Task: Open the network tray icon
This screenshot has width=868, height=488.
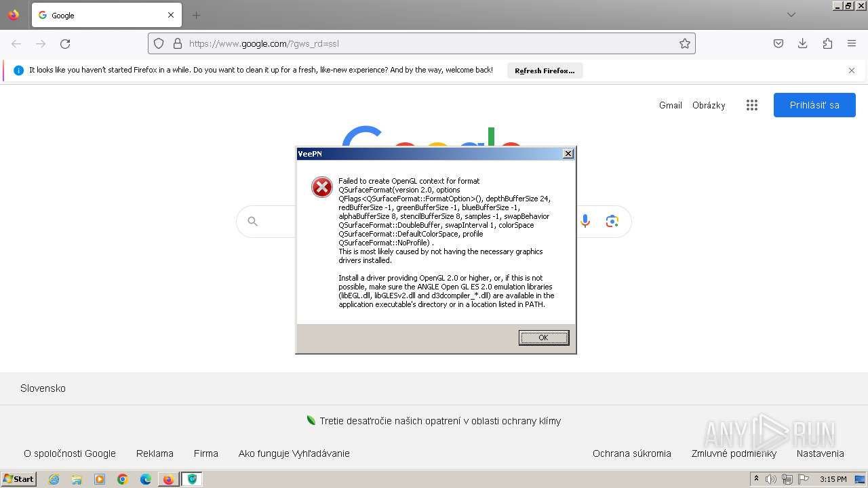Action: click(x=787, y=479)
